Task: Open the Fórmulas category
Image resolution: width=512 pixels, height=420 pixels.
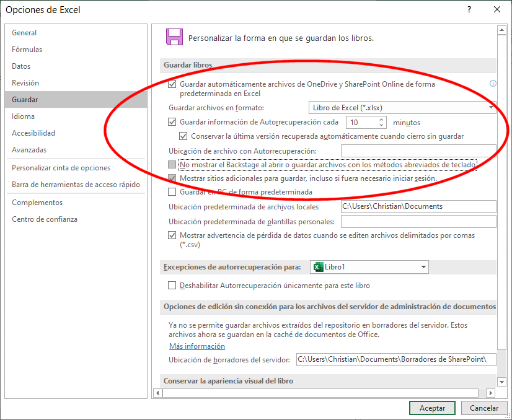Action: 27,50
